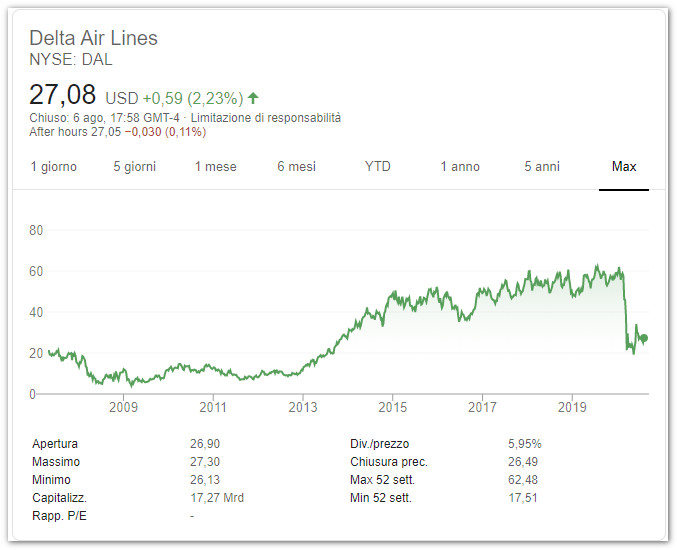
Task: Click the 20 y-axis label
Action: click(36, 353)
